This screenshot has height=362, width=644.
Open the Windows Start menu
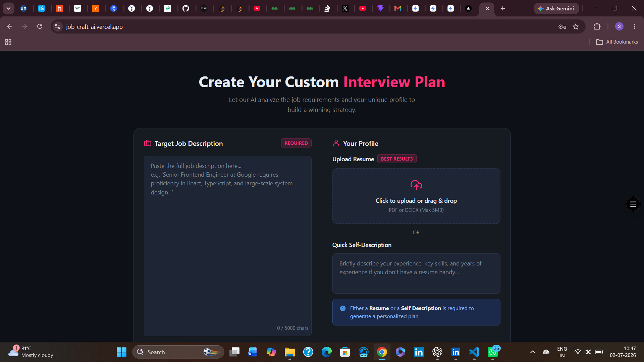click(121, 352)
